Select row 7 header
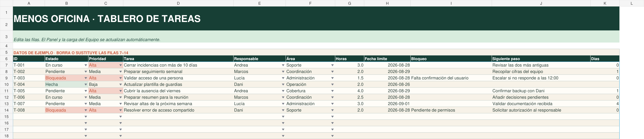This screenshot has width=644, height=139. 6,65
